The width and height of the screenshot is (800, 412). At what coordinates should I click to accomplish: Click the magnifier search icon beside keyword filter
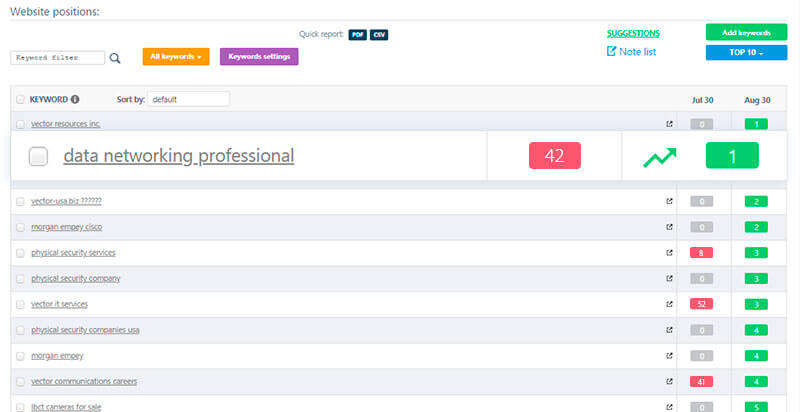coord(115,58)
